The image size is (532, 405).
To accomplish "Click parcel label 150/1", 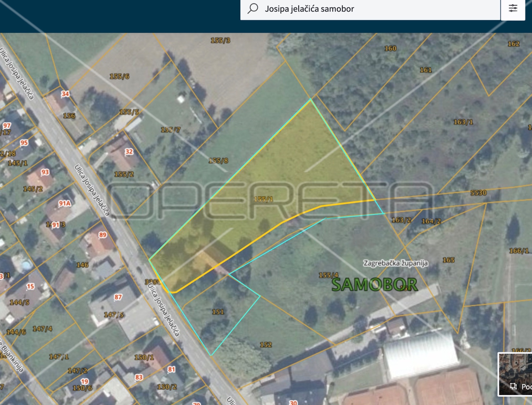I will pyautogui.click(x=144, y=357).
